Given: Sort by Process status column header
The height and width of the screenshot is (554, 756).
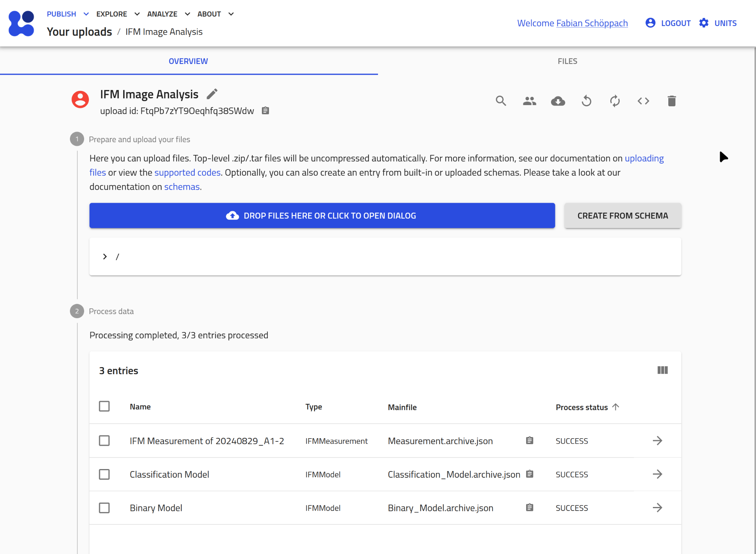Looking at the screenshot, I should tap(581, 407).
